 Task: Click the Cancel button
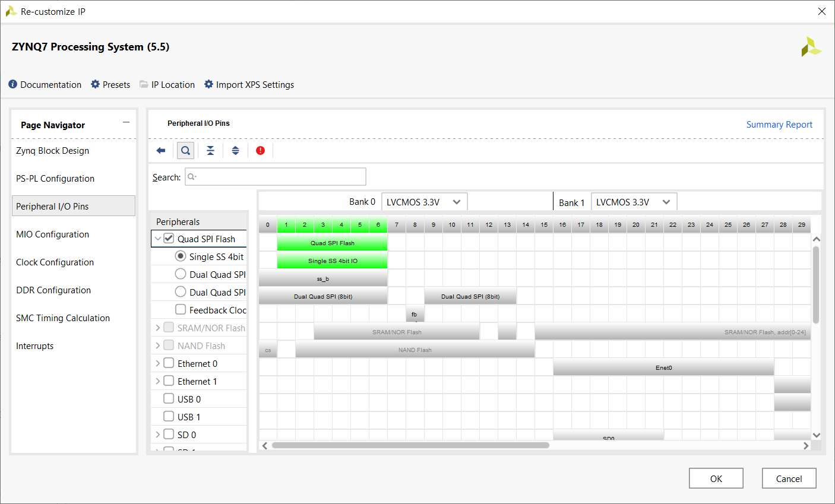[x=789, y=478]
